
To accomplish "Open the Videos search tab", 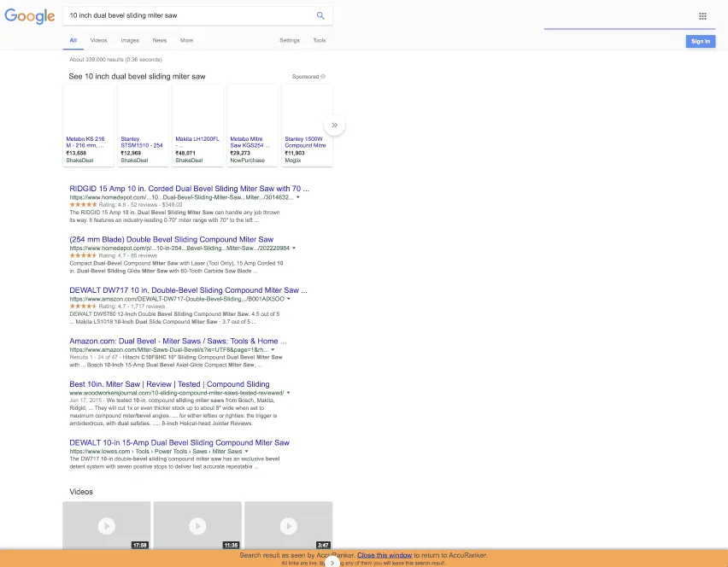I will tap(98, 40).
